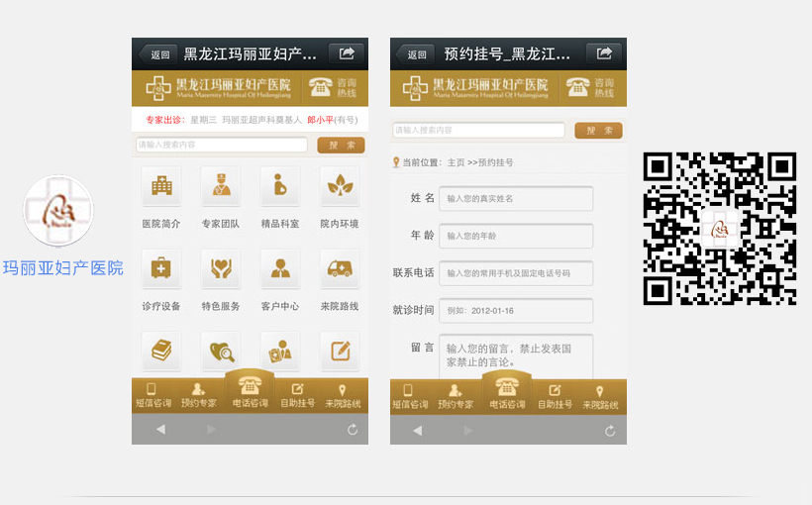Click the 搜索 button on the home screen
Screen dimensions: 812x505
click(x=341, y=145)
